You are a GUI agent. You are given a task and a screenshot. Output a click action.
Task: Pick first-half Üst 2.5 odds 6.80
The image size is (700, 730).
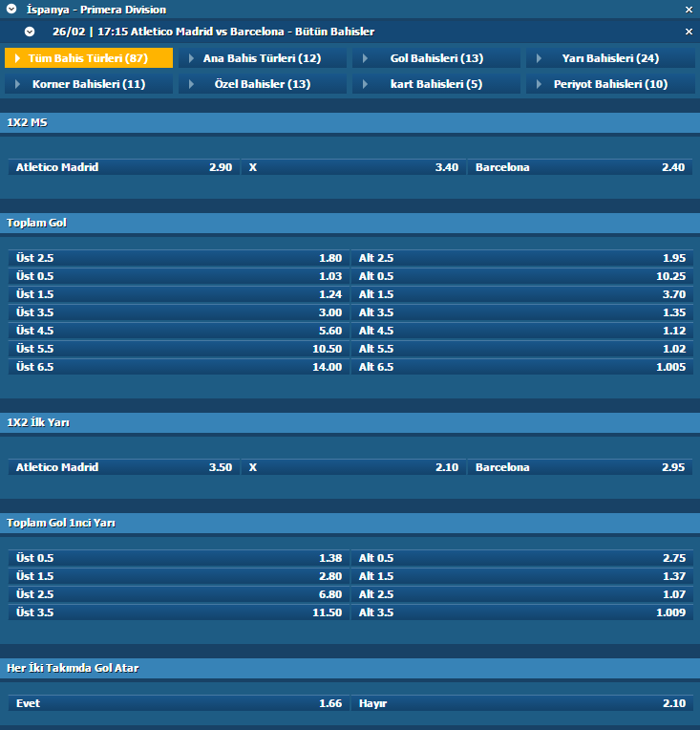179,594
